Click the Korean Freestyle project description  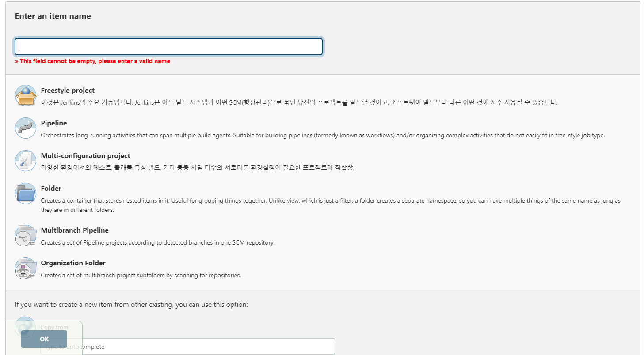click(x=299, y=102)
